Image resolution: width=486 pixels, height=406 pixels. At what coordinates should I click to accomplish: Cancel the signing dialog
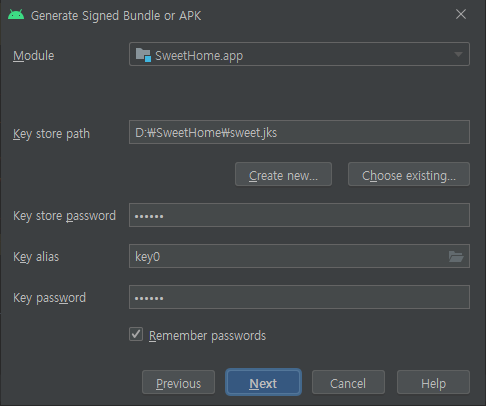(x=348, y=382)
